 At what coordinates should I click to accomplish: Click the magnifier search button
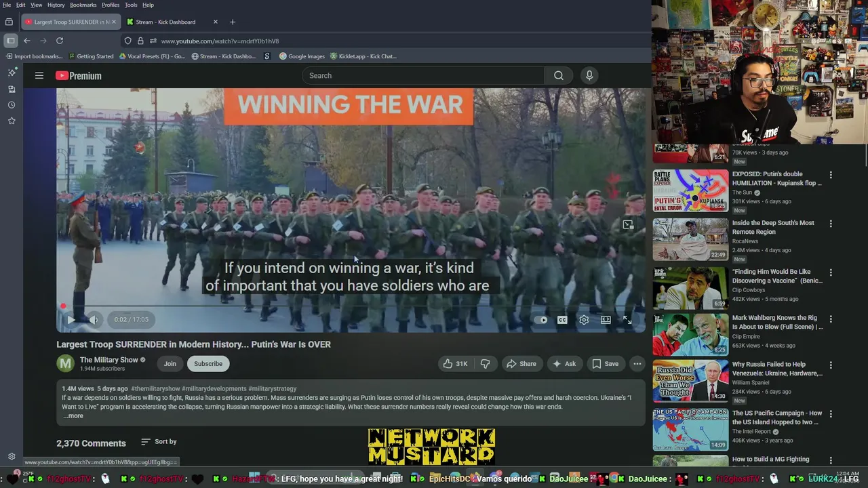tap(559, 75)
